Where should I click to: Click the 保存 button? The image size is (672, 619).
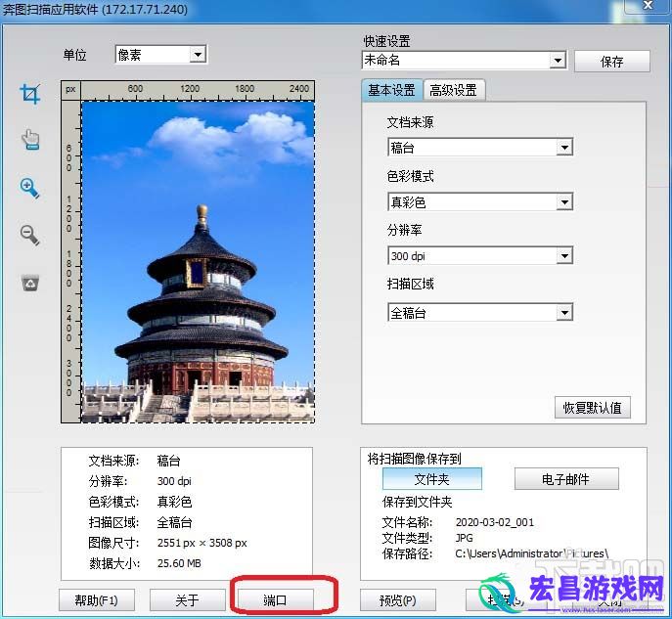612,62
